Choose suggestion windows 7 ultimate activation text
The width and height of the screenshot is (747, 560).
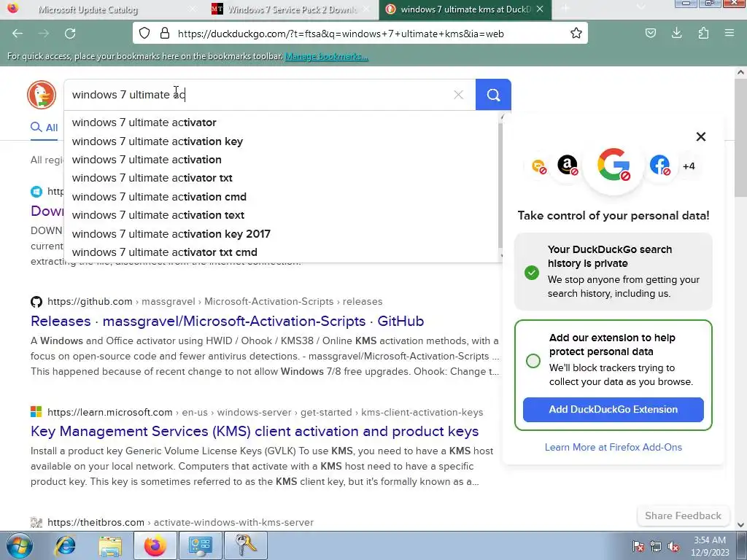pyautogui.click(x=158, y=215)
